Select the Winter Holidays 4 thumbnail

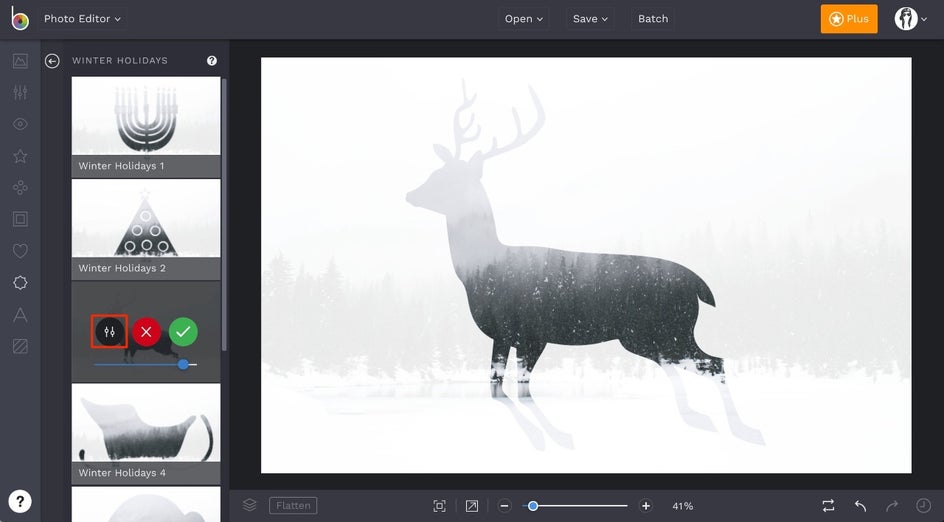tap(146, 434)
